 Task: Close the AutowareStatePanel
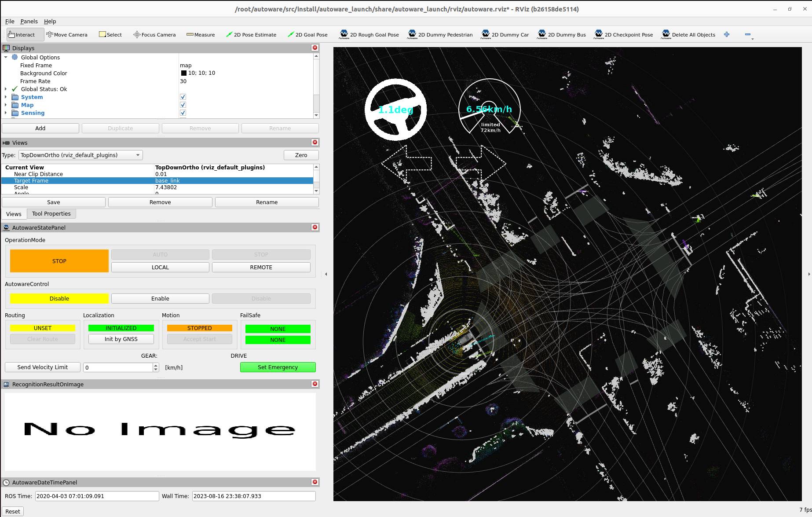tap(315, 227)
